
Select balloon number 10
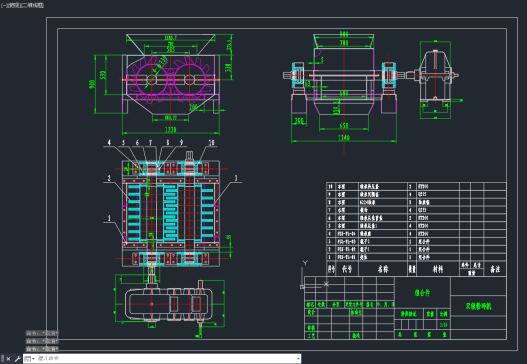coord(211,143)
